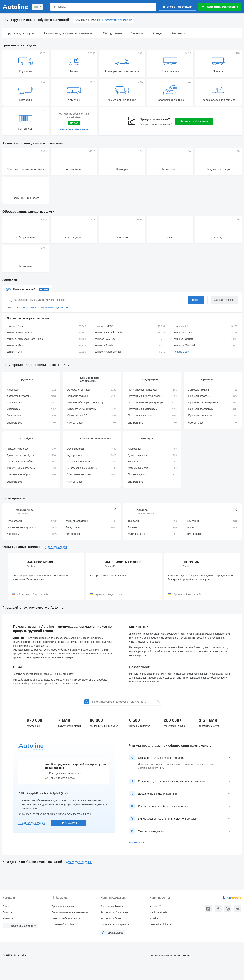This screenshot has width=244, height=980.
Task: Click Заказать запчасть button
Action: (225, 300)
